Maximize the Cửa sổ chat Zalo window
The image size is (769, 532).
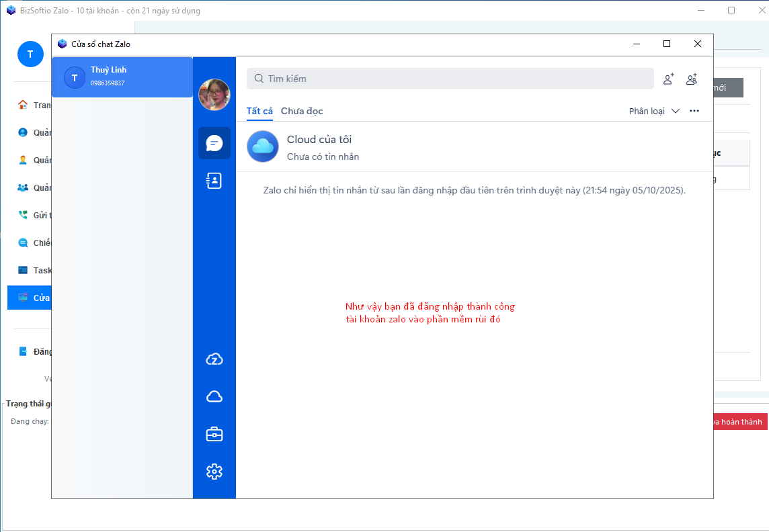(x=667, y=44)
